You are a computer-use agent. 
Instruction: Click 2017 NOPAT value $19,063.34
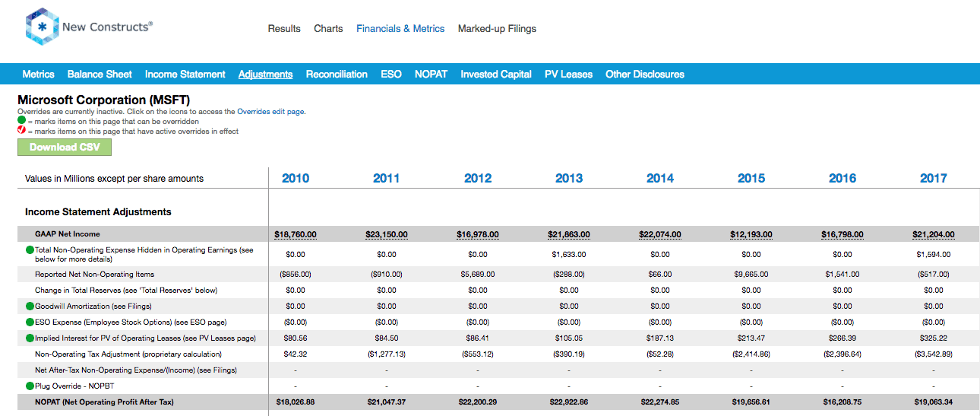(934, 402)
